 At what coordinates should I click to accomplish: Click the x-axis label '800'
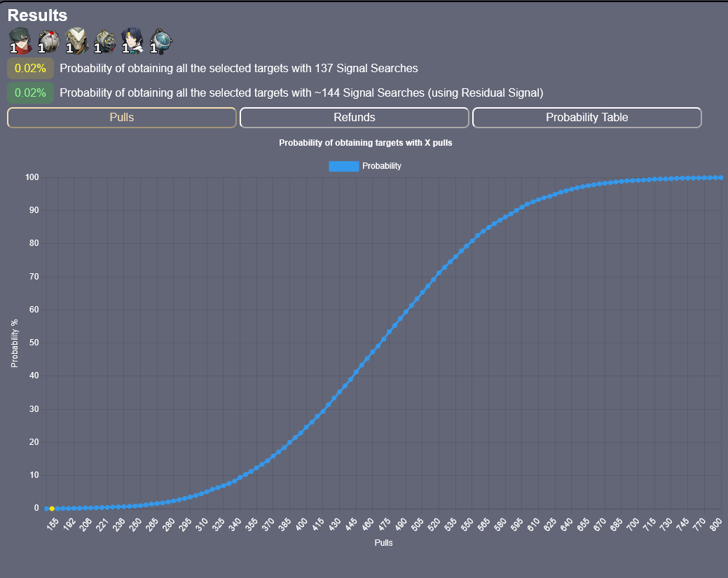[715, 524]
